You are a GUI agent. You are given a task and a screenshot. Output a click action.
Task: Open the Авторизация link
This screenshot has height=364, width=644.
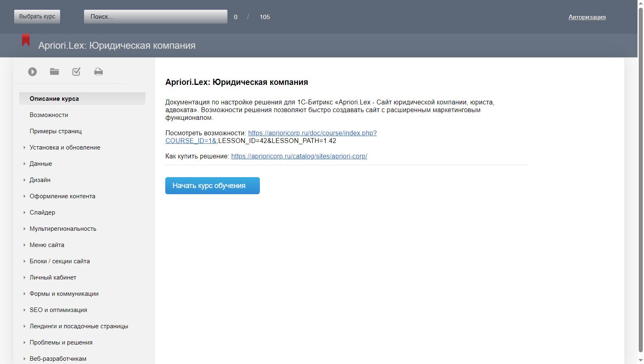587,17
